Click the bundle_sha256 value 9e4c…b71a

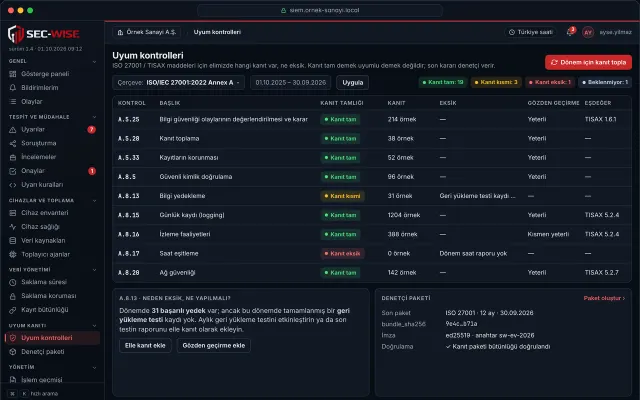(461, 324)
